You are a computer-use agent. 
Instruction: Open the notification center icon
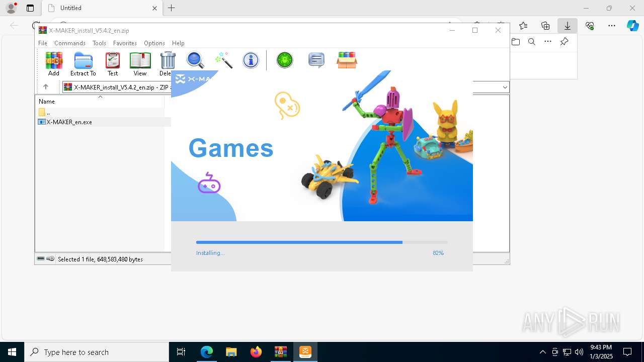(x=627, y=352)
